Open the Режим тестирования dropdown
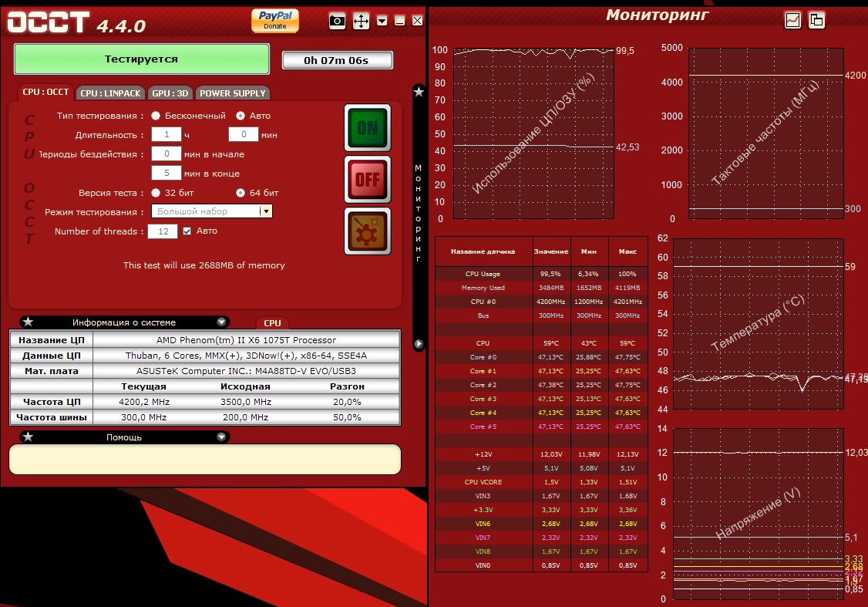868x607 pixels. click(211, 211)
